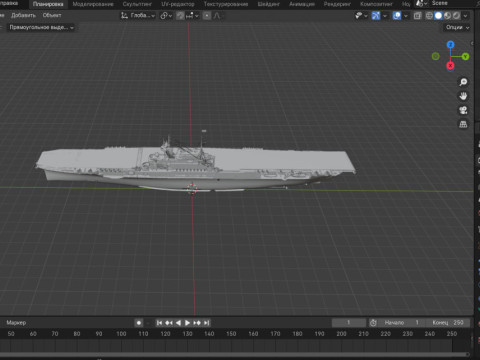The height and width of the screenshot is (360, 480).
Task: Click the object visibility and selectability icon
Action: (359, 16)
